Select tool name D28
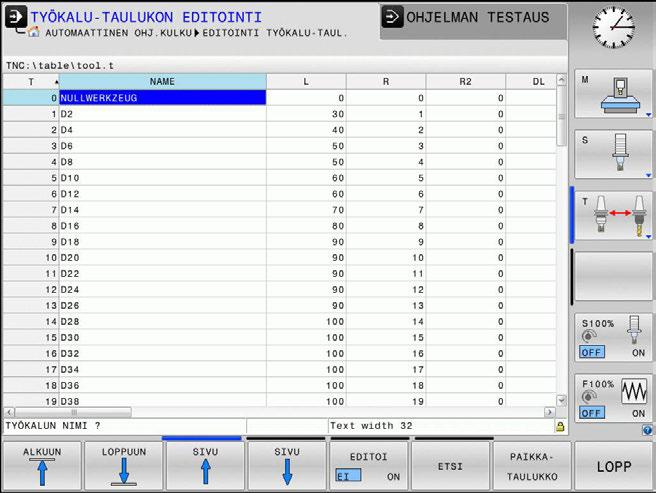The height and width of the screenshot is (493, 656). [162, 322]
